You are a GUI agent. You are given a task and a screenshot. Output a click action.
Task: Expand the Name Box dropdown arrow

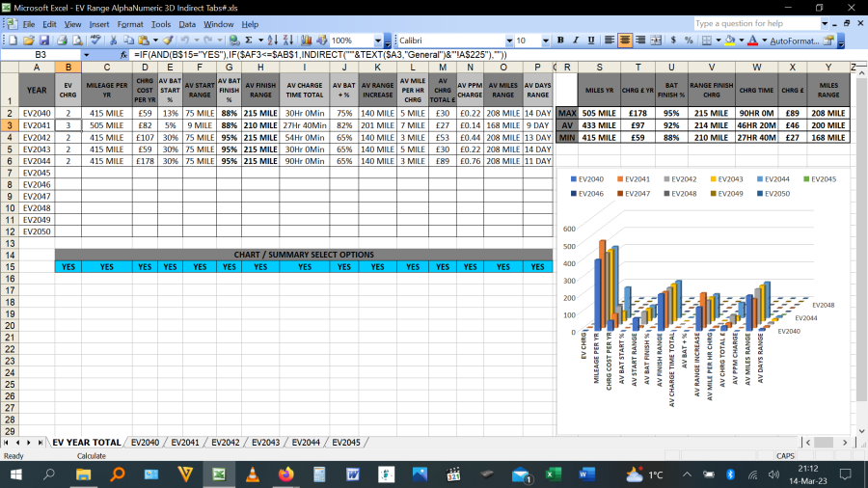[x=87, y=55]
